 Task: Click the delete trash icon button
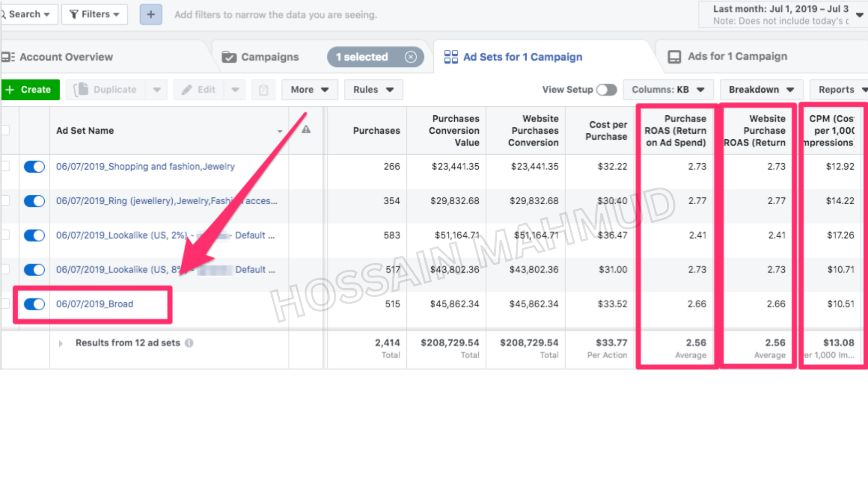coord(264,90)
